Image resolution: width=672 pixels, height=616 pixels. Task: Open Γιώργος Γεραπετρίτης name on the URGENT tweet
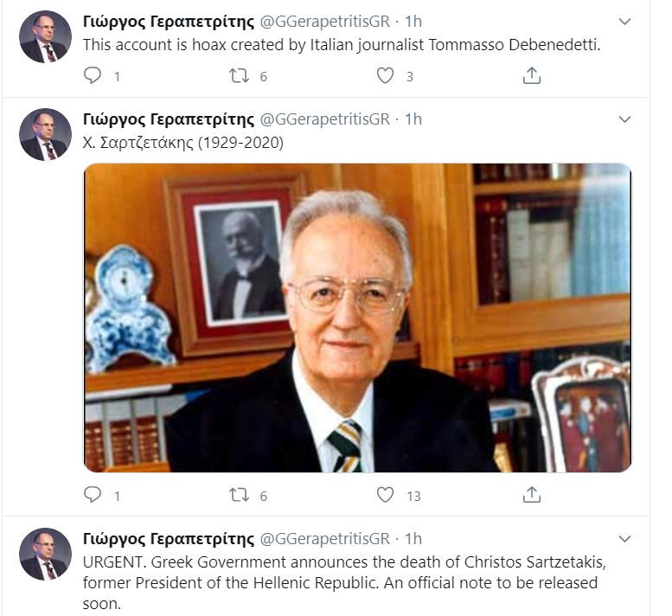[169, 539]
